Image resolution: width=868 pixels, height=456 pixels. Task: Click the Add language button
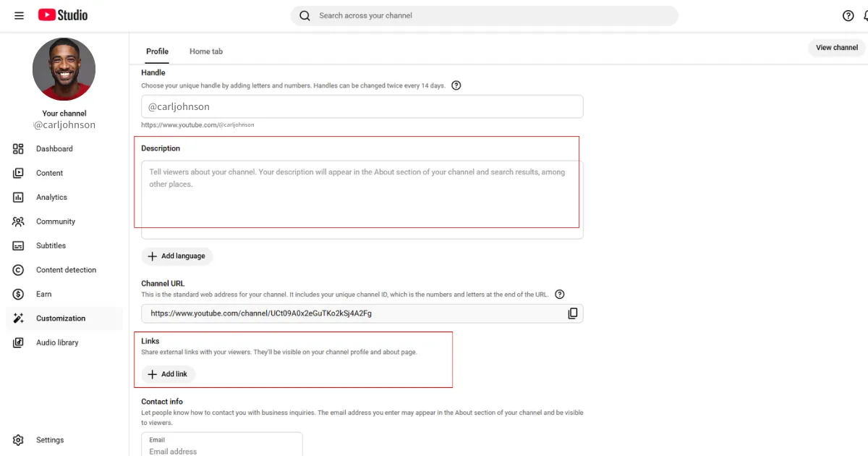point(176,256)
